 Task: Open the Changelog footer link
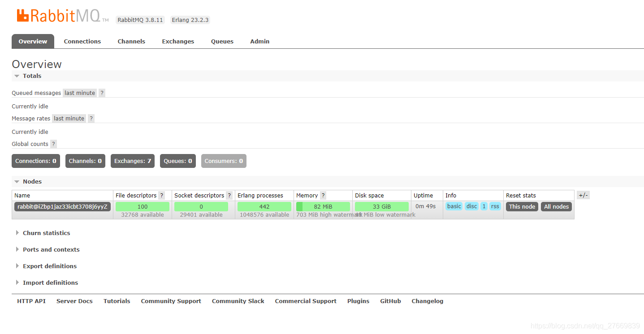pyautogui.click(x=428, y=301)
